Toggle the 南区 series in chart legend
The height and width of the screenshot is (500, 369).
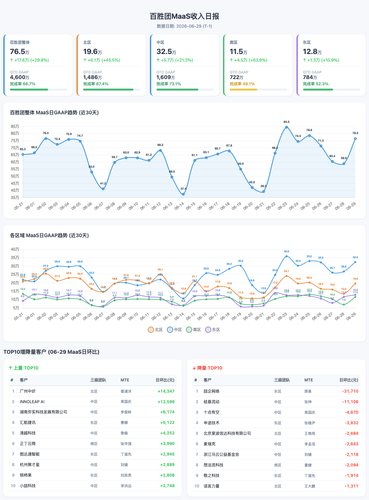click(193, 329)
